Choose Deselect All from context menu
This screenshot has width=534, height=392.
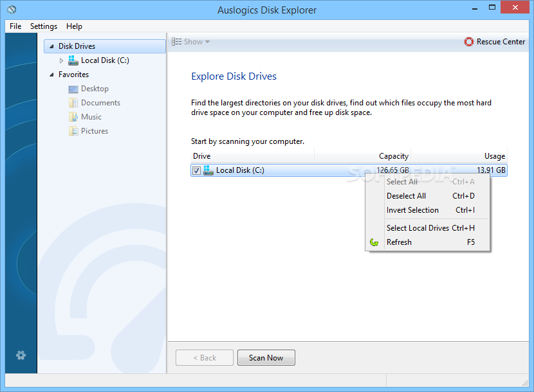pos(427,196)
